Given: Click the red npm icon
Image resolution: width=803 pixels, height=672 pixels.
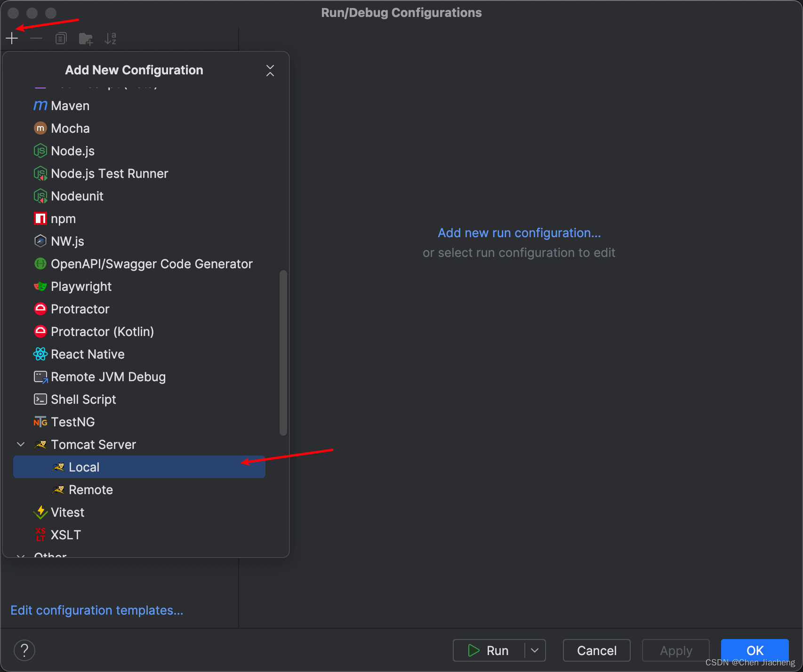Looking at the screenshot, I should point(40,218).
